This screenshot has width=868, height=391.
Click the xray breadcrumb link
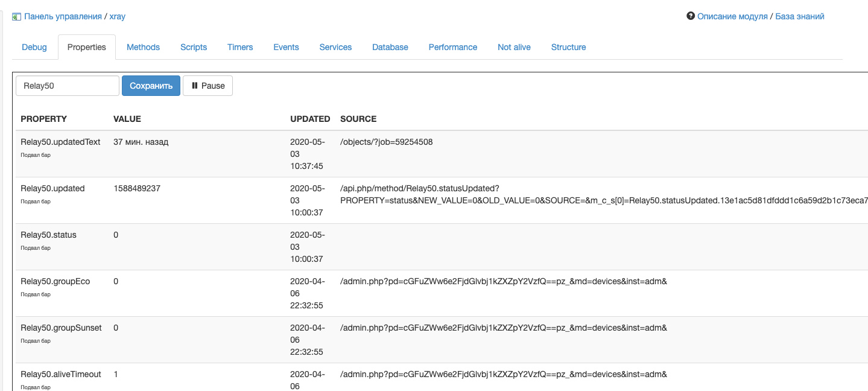pyautogui.click(x=118, y=17)
